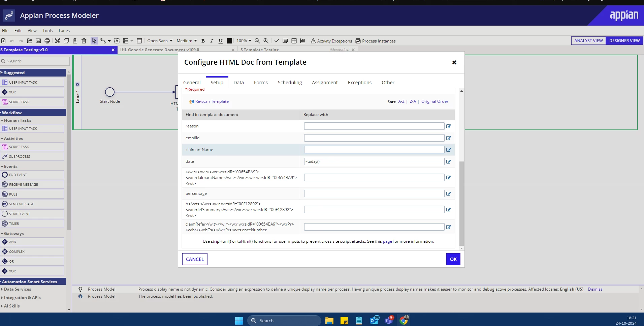The image size is (644, 326).
Task: Open expression editor for reason row
Action: coord(449,126)
